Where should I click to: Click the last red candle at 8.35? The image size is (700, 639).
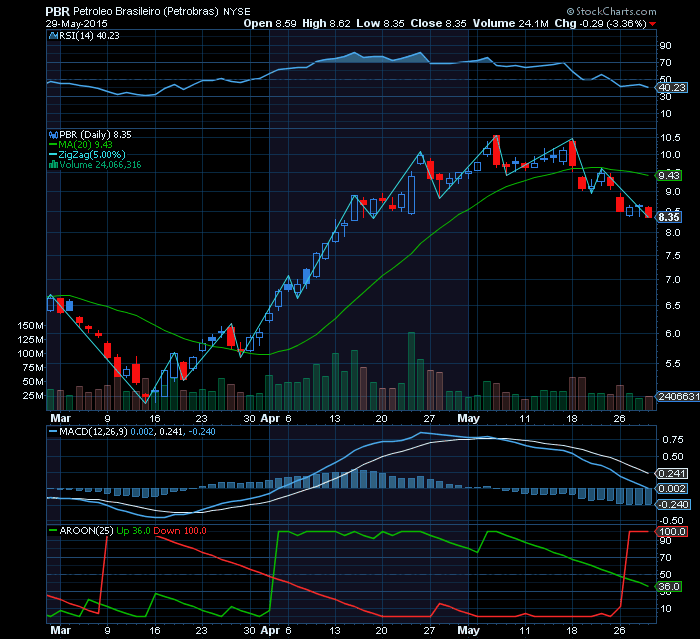point(648,213)
